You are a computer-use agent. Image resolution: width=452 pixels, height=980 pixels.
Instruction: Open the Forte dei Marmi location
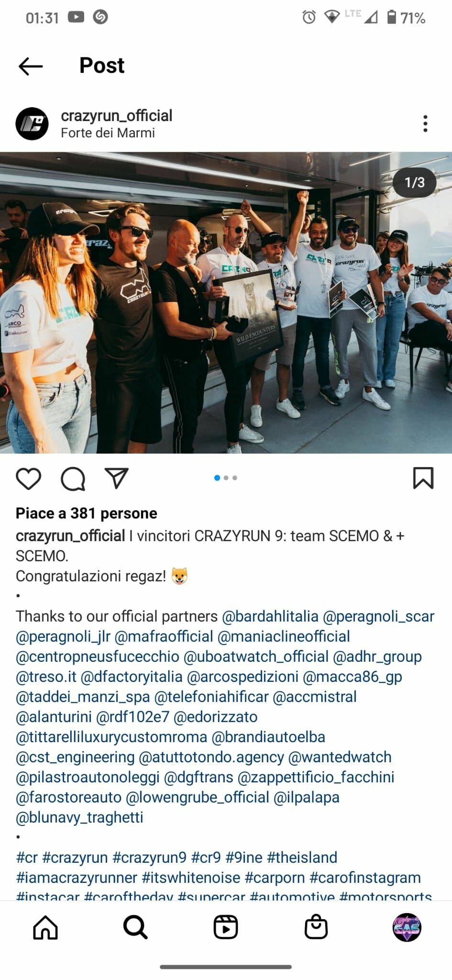tap(108, 133)
